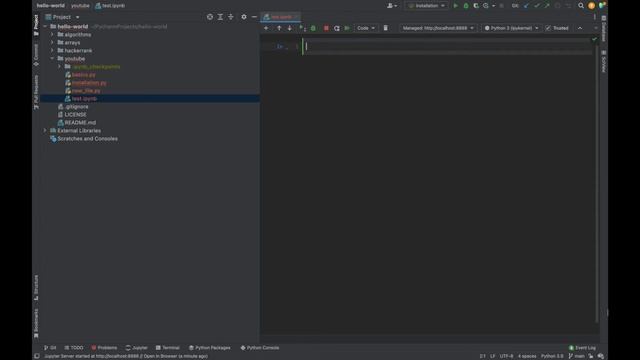
Task: Click the main Git branch widget
Action: (577, 356)
